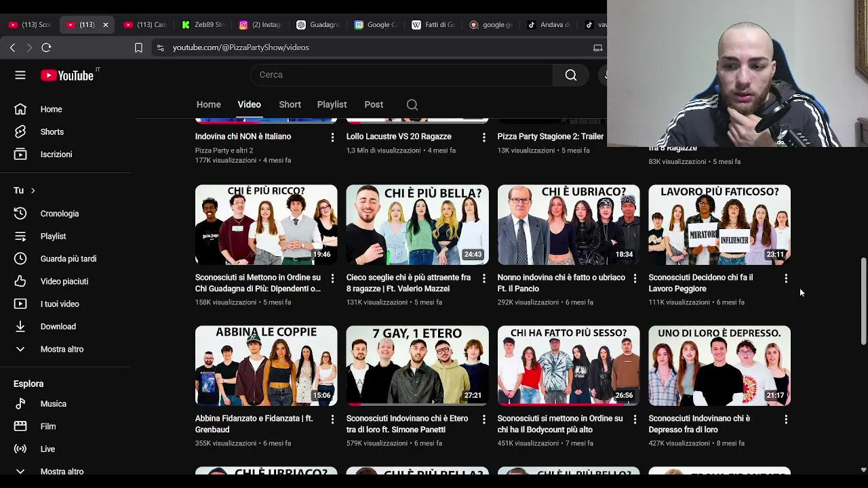This screenshot has width=868, height=488.
Task: Open options menu for Sconosciuti Decidono Lavoro Peggiore
Action: [786, 279]
